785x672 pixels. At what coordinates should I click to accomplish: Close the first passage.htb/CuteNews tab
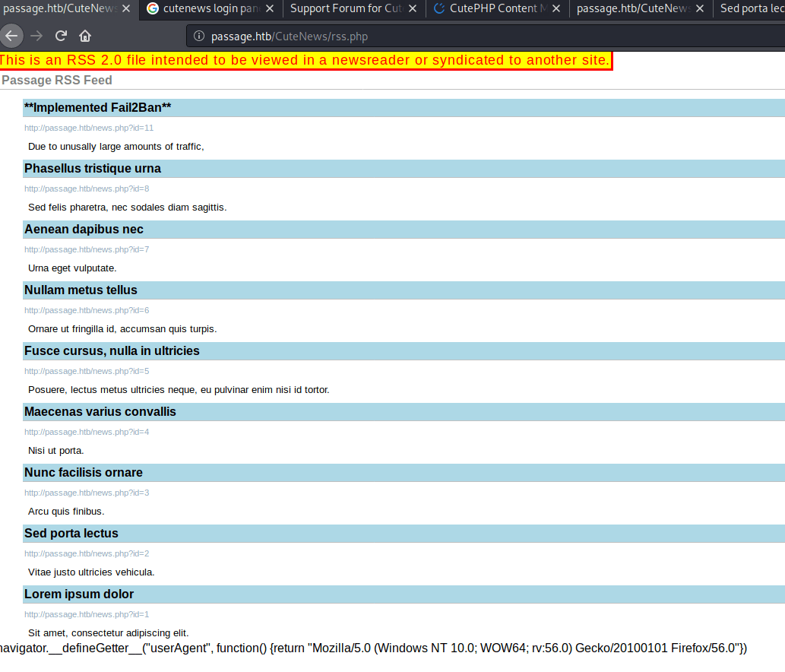(126, 8)
